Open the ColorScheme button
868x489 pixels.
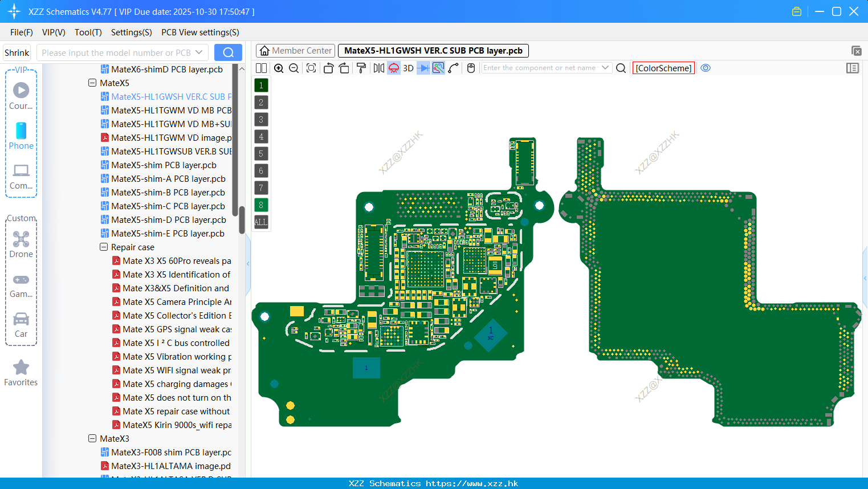(x=663, y=68)
